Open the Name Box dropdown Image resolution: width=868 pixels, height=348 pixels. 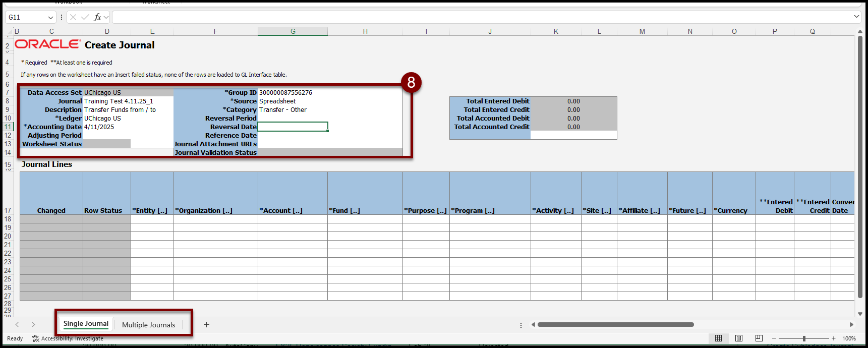(50, 17)
